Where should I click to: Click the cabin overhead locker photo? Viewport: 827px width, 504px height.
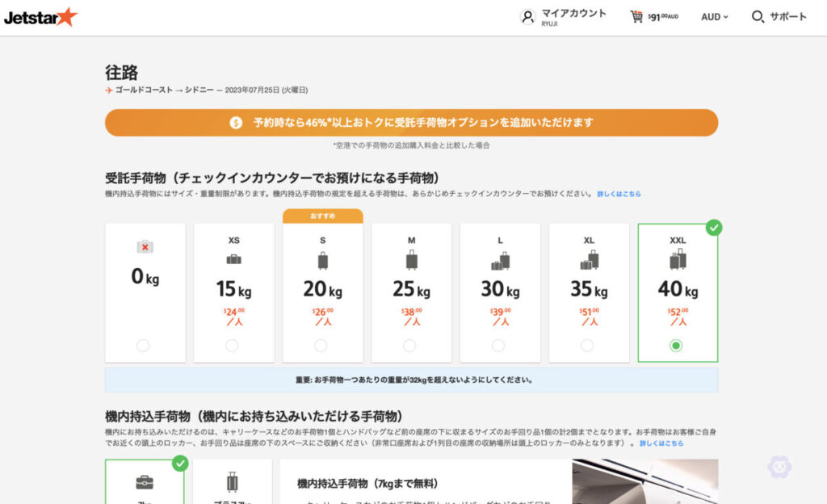(x=646, y=483)
